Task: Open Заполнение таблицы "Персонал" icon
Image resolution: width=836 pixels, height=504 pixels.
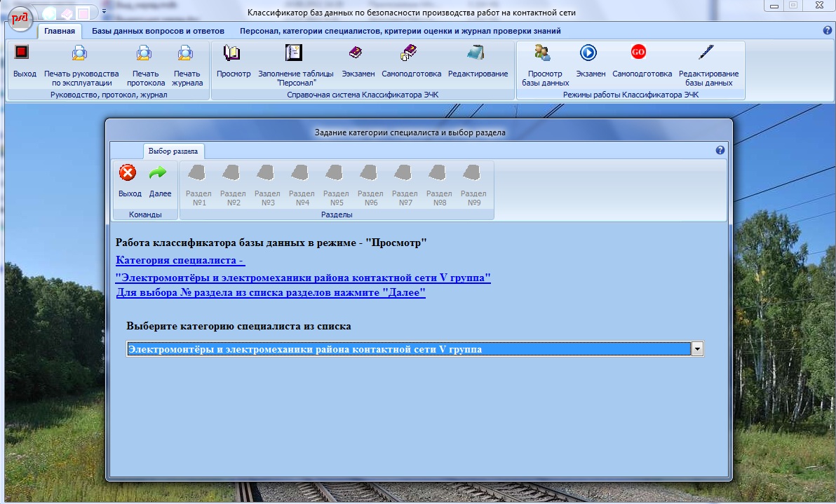Action: [x=292, y=53]
